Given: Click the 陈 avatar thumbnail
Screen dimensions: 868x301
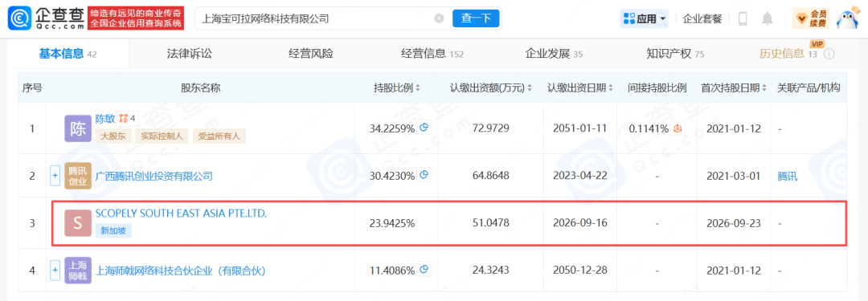Looking at the screenshot, I should pyautogui.click(x=77, y=128).
